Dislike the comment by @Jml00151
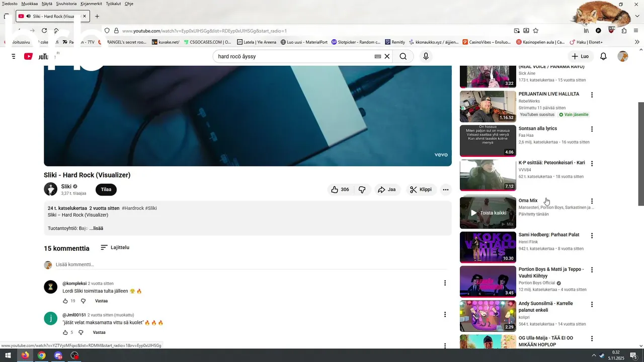The image size is (644, 362). (x=81, y=332)
